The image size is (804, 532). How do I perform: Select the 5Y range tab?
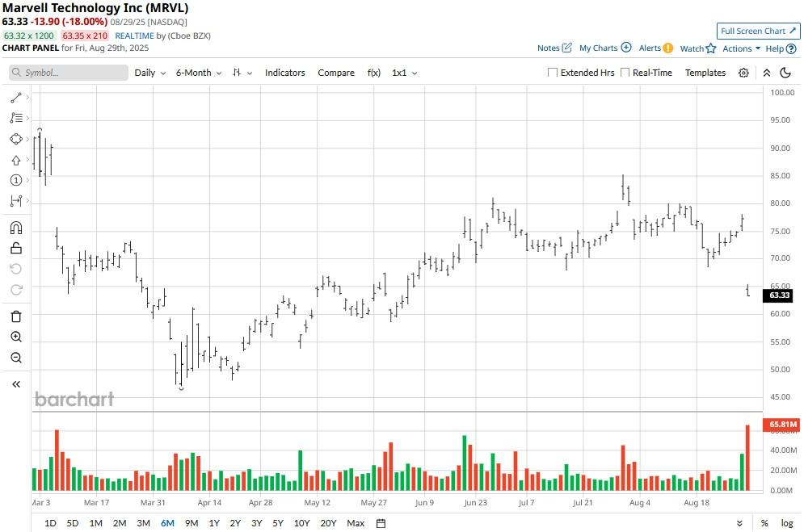tap(278, 523)
